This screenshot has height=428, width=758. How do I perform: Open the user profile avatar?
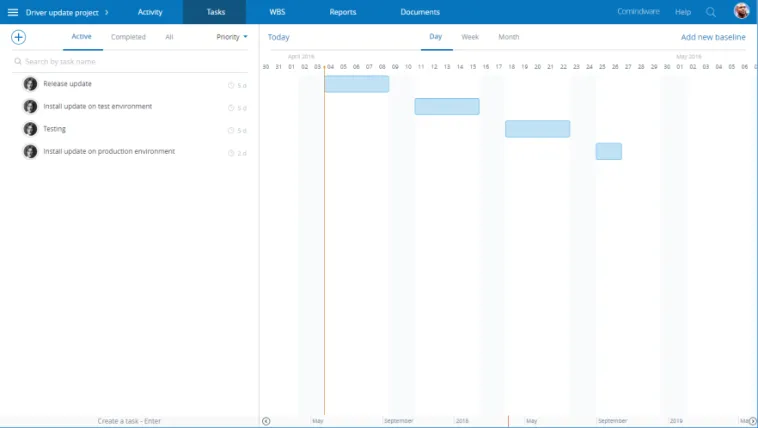[741, 11]
